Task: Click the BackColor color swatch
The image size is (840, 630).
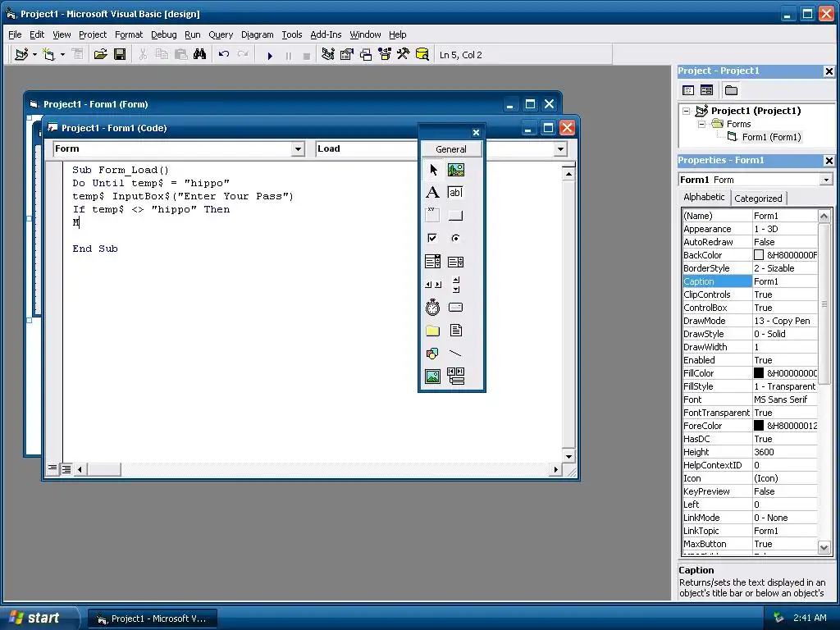Action: click(x=759, y=255)
